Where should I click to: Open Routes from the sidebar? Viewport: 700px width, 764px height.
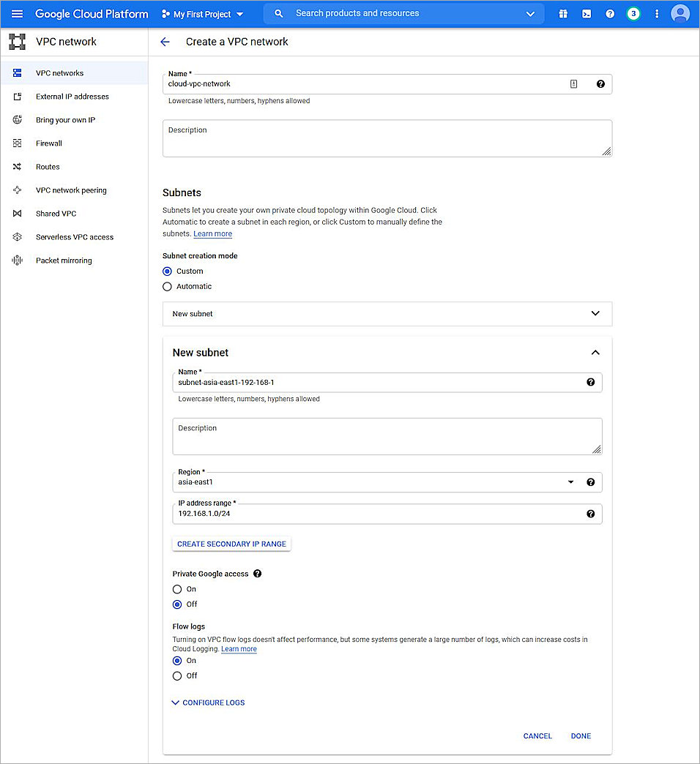coord(48,166)
